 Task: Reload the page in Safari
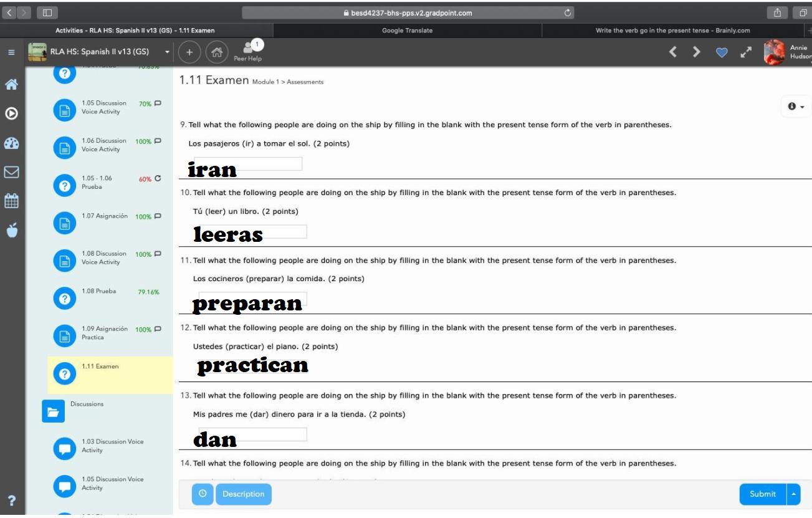[566, 13]
